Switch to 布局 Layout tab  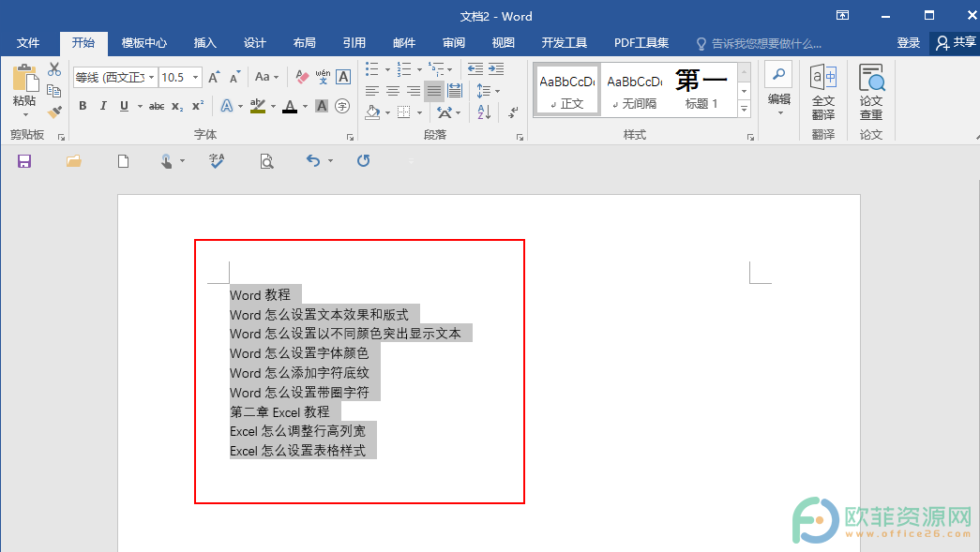305,43
